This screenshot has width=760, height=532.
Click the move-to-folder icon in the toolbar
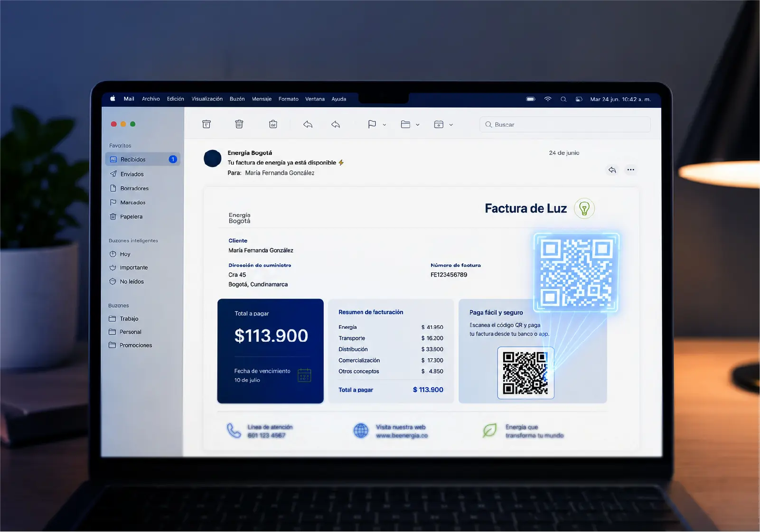point(405,124)
